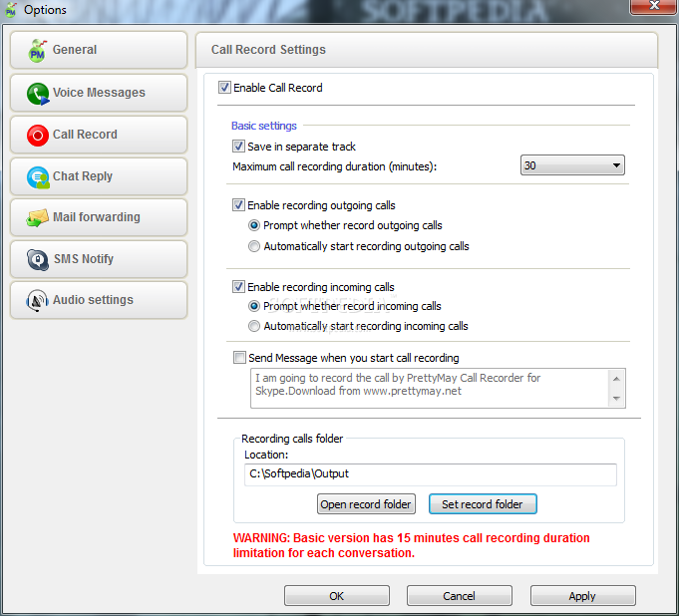
Task: Click the PM app icon in title bar
Action: (10, 10)
